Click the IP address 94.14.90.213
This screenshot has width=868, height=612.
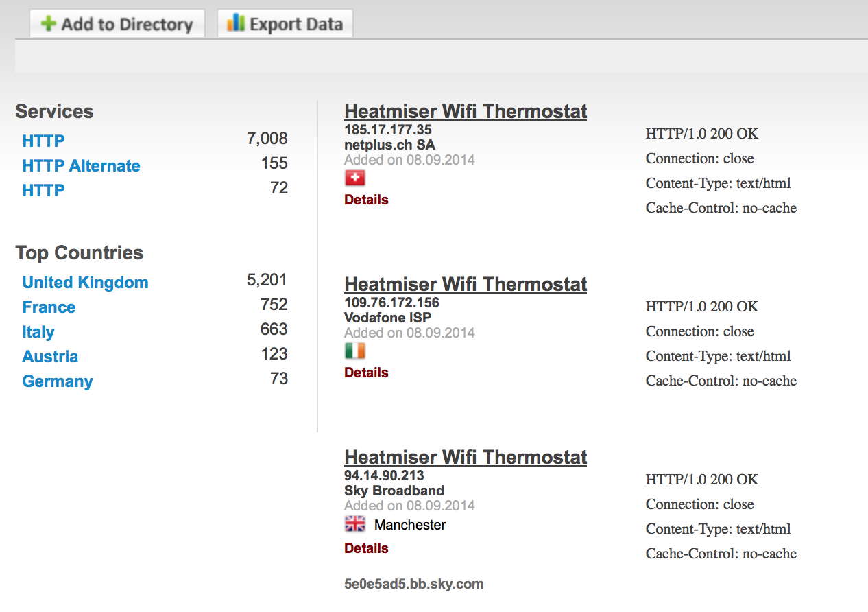[x=384, y=475]
